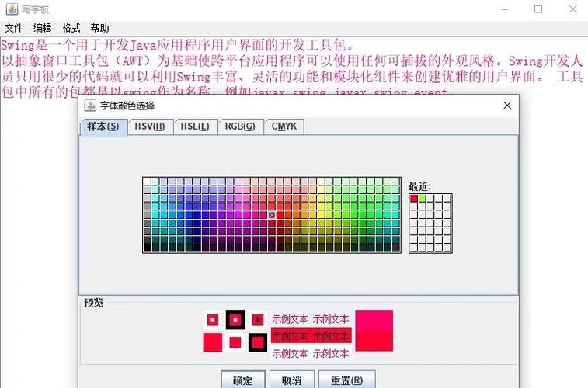
Task: Switch to the RGB(G) tab
Action: (x=240, y=126)
